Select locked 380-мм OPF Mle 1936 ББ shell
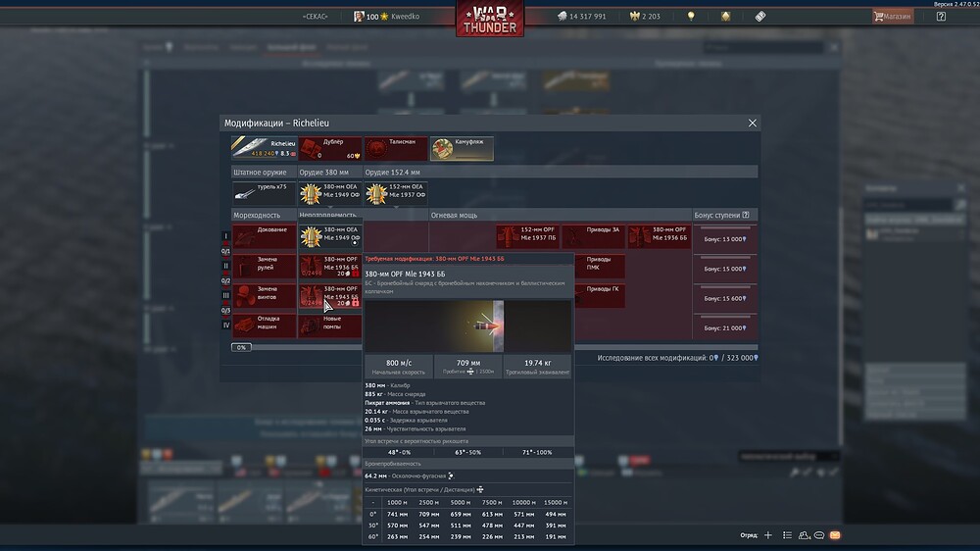The image size is (980, 551). [x=330, y=266]
